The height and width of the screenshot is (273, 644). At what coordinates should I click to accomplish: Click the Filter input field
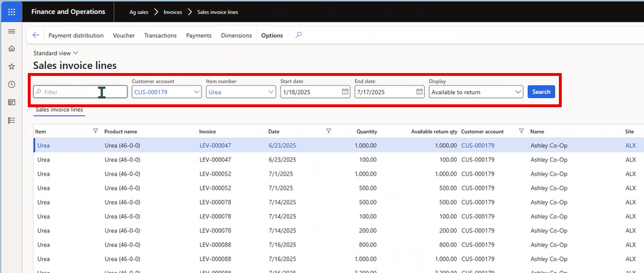click(80, 92)
